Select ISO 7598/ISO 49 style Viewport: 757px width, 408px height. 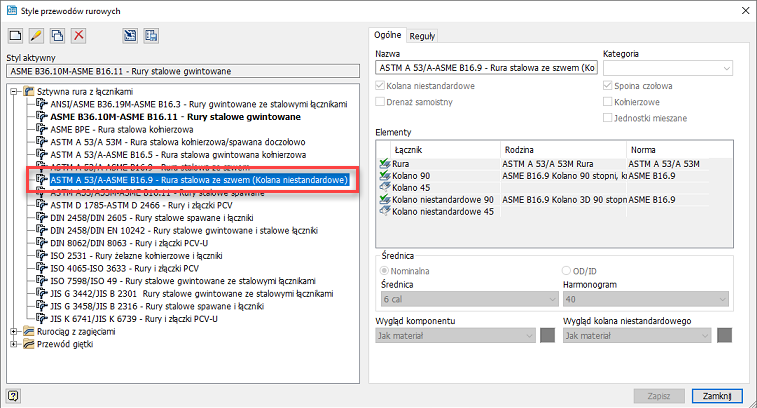pos(183,281)
